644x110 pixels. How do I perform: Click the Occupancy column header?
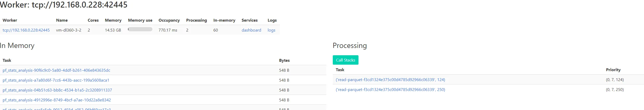(x=169, y=20)
